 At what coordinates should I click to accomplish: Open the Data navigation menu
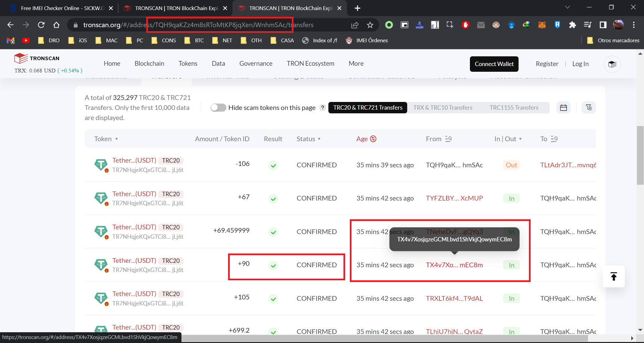tap(218, 64)
